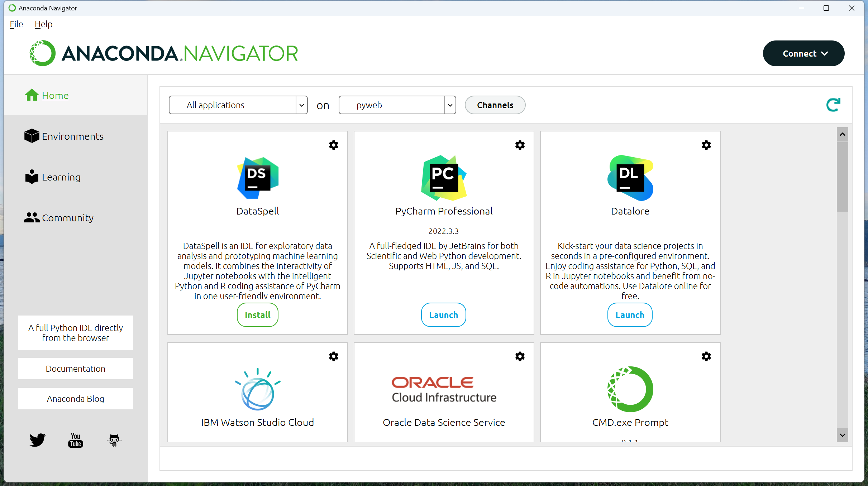Open the Anaconda Blog link

[x=76, y=399]
